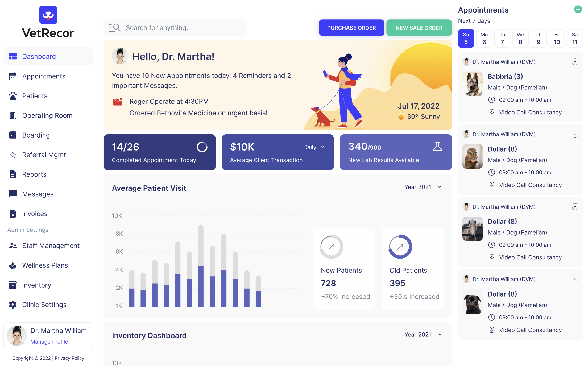Click the PURCHASE ORDER button

(351, 28)
